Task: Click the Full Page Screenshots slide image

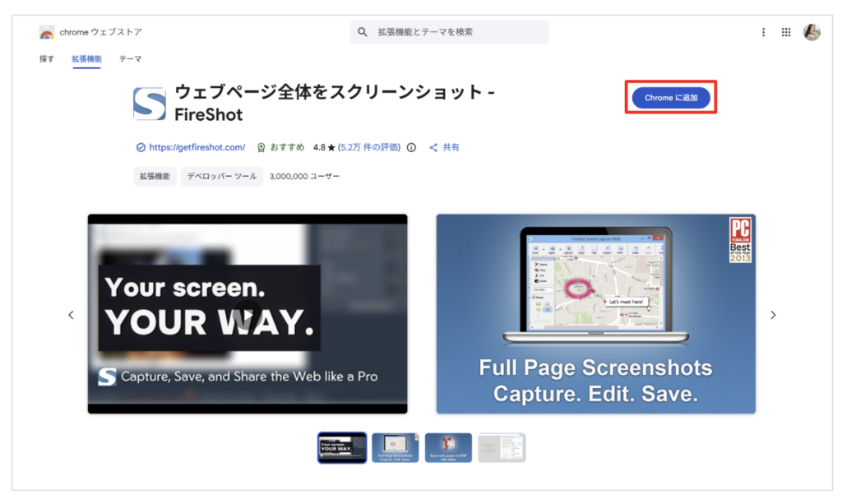Action: pos(595,314)
